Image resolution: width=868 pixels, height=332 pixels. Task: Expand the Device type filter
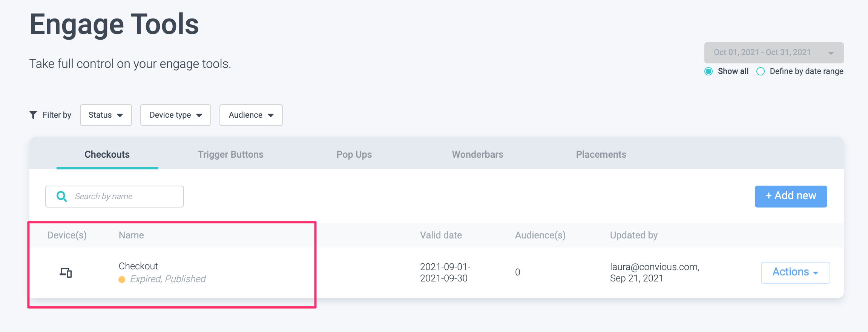pos(175,115)
